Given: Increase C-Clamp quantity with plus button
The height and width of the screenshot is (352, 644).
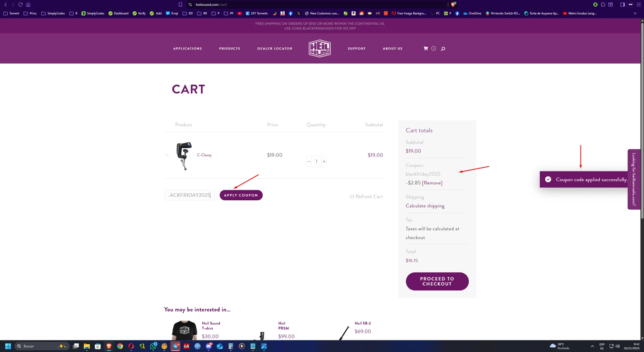Looking at the screenshot, I should point(324,162).
